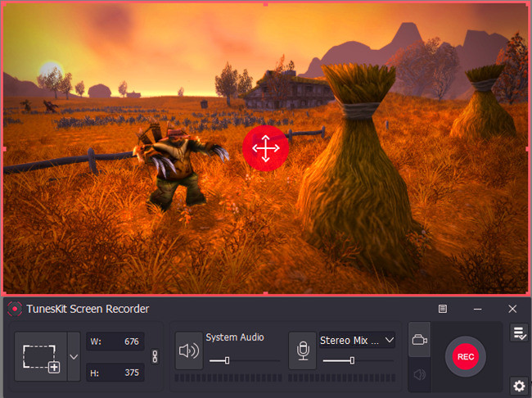
Task: Click the select capture area icon
Action: click(x=41, y=356)
